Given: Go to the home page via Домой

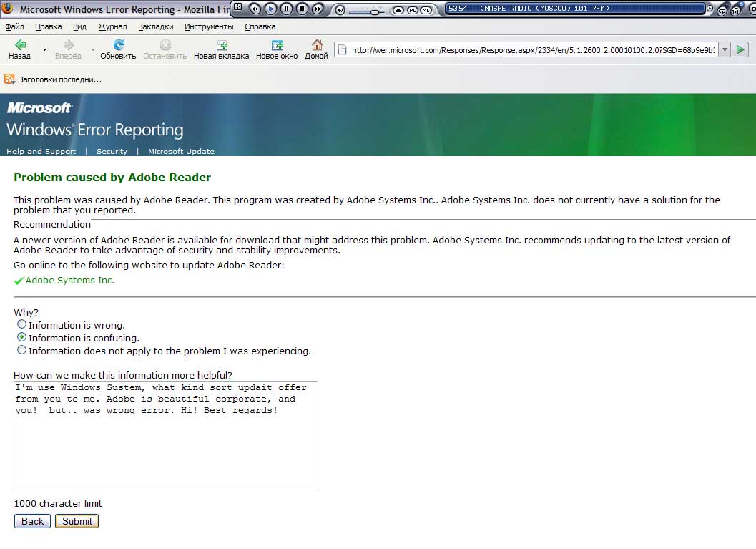Looking at the screenshot, I should coord(316,49).
